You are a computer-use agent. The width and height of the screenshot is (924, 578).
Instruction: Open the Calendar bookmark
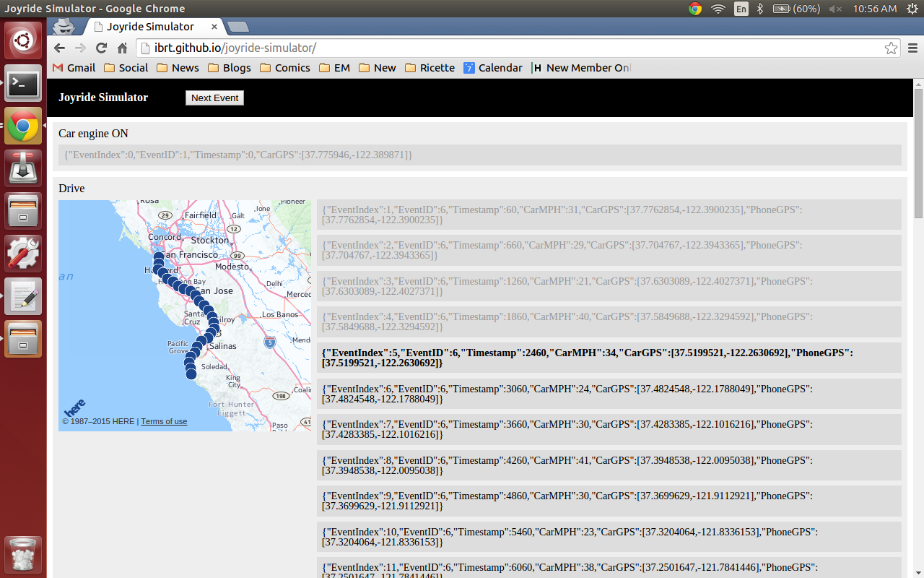(493, 68)
